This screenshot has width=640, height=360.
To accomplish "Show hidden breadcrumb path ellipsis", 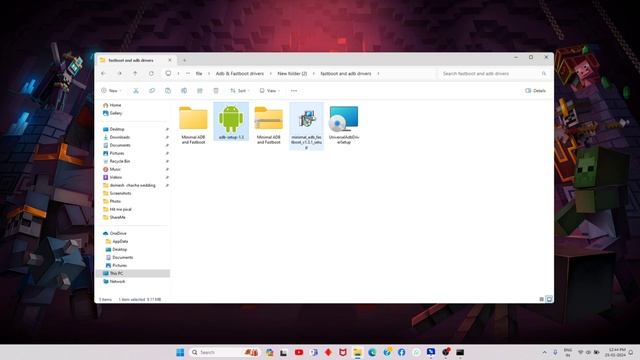I will (188, 73).
